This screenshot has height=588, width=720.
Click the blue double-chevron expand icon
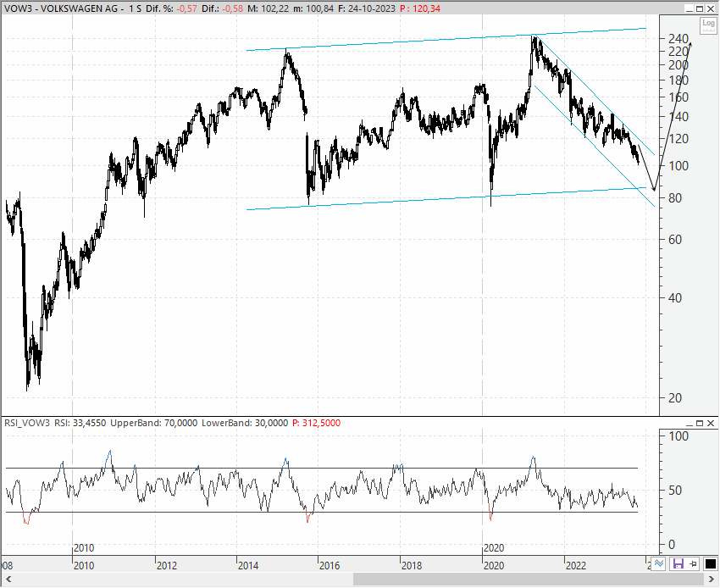tap(659, 563)
